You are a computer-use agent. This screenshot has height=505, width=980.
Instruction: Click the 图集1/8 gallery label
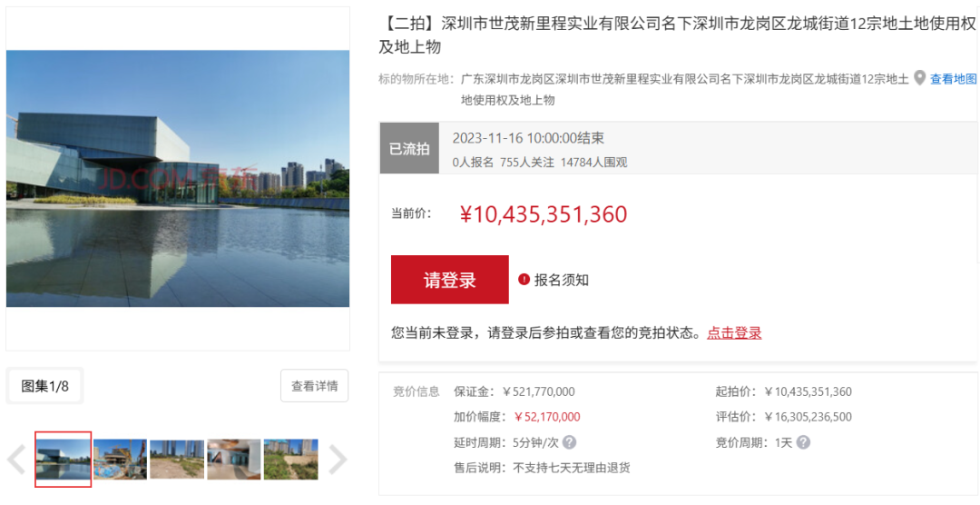45,386
